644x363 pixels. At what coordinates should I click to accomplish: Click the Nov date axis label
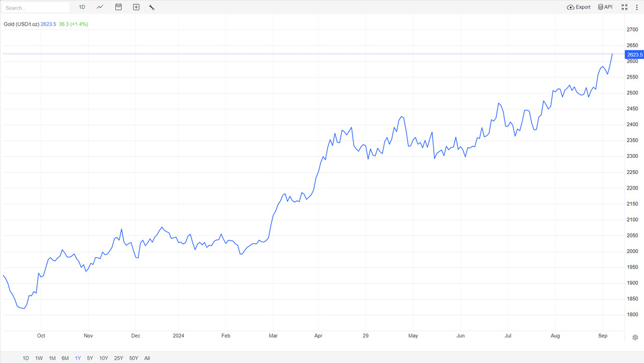[89, 336]
